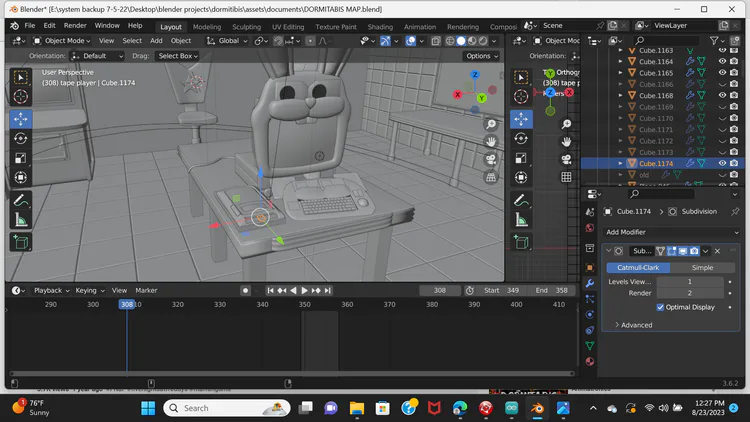Screen dimensions: 750x422
Task: Open the Drag Select Box dropdown
Action: (178, 56)
